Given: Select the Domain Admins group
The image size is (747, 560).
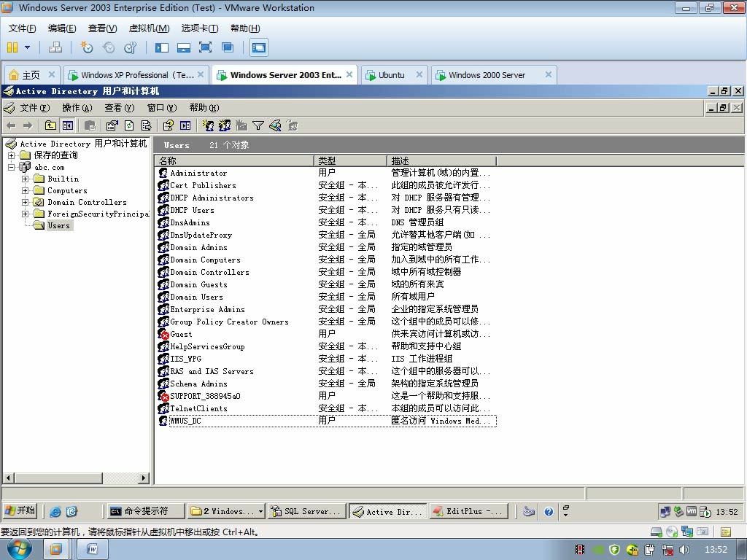Looking at the screenshot, I should [x=198, y=247].
